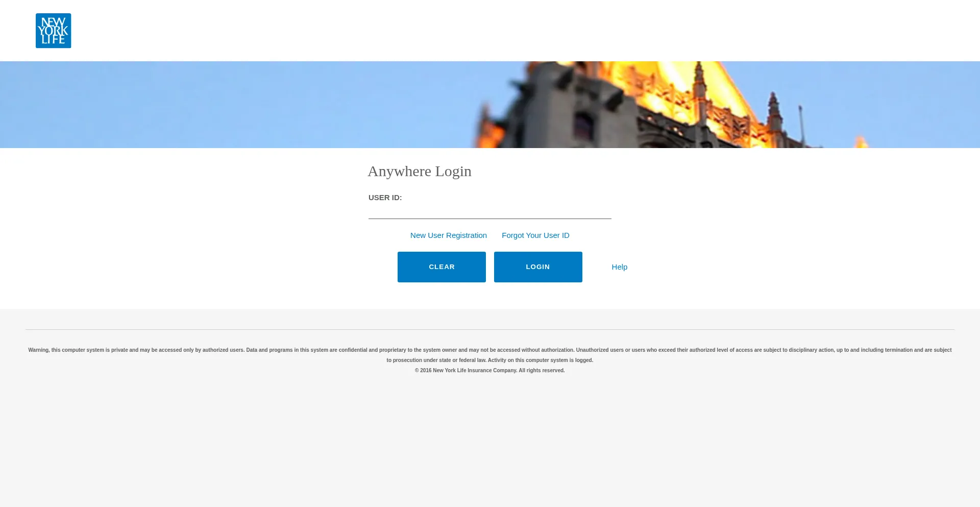
Task: Focus the USER ID text field
Action: pyautogui.click(x=489, y=210)
